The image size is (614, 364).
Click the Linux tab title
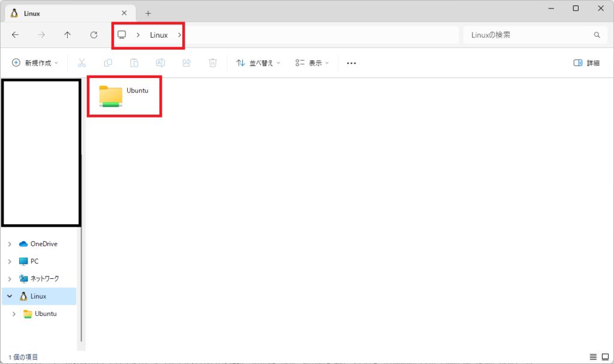(x=32, y=13)
